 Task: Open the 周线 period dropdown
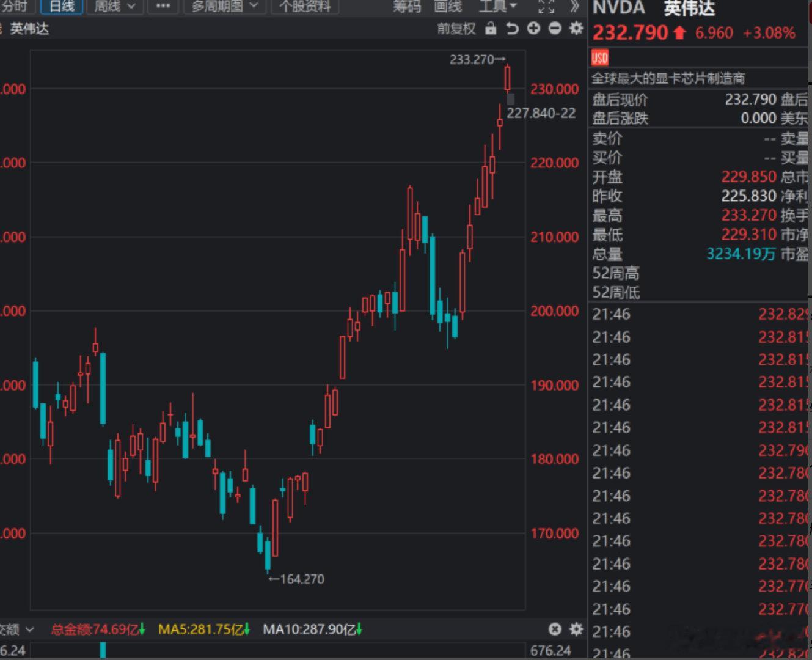click(x=115, y=6)
